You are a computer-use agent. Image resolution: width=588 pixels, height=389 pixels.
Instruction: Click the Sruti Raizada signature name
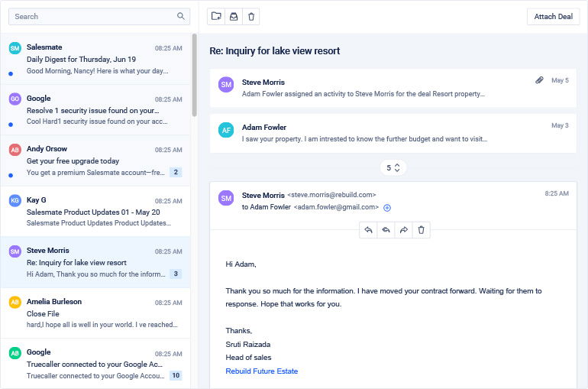point(248,345)
